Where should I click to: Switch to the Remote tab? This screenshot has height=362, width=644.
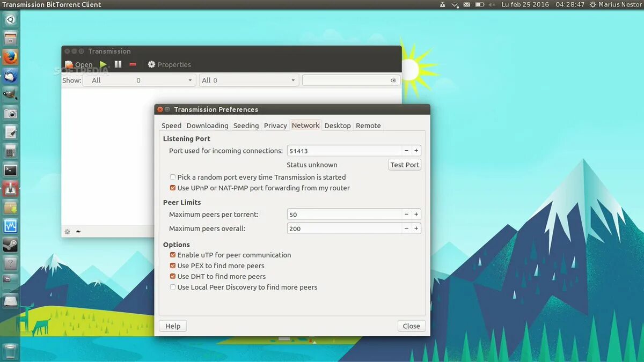(x=368, y=125)
